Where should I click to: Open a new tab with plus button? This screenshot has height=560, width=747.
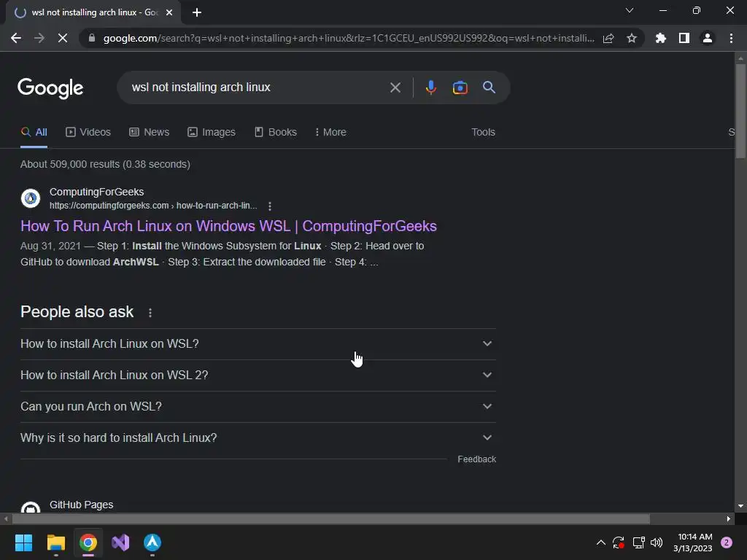pos(197,13)
